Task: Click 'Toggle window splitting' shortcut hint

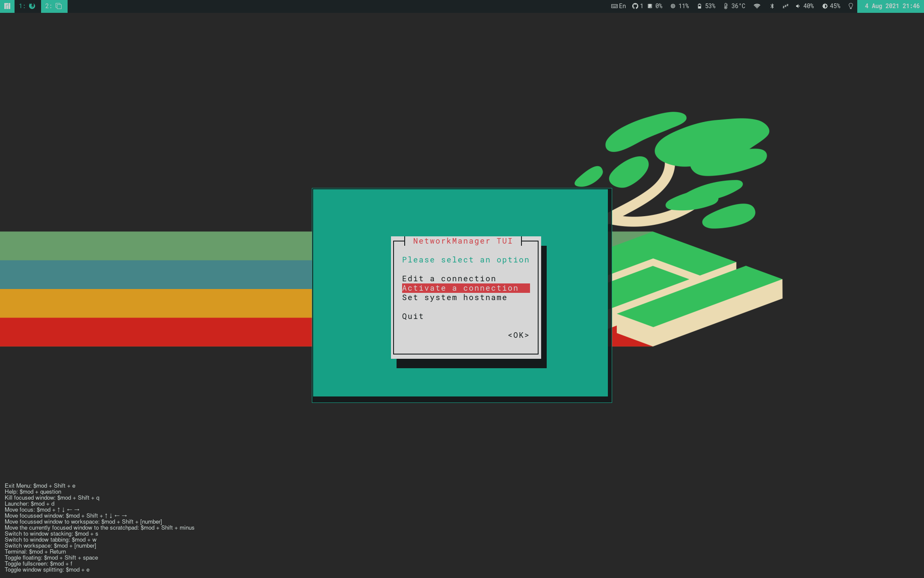Action: click(x=47, y=569)
